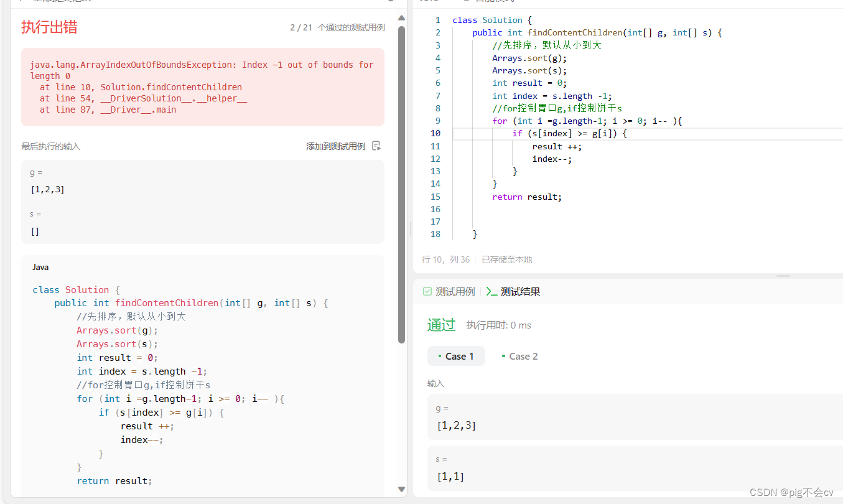Click the 2 / 21 passed test cases text
Image resolution: width=843 pixels, height=504 pixels.
coord(337,27)
